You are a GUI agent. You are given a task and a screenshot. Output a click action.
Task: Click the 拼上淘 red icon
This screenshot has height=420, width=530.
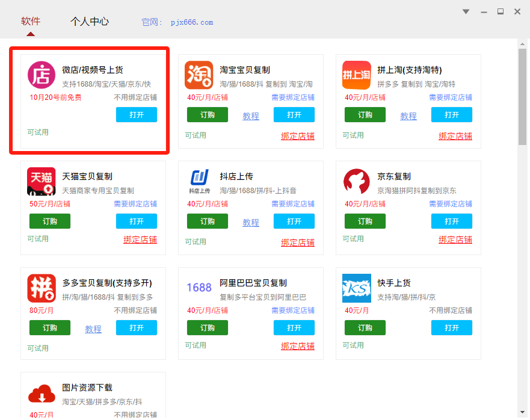(357, 75)
